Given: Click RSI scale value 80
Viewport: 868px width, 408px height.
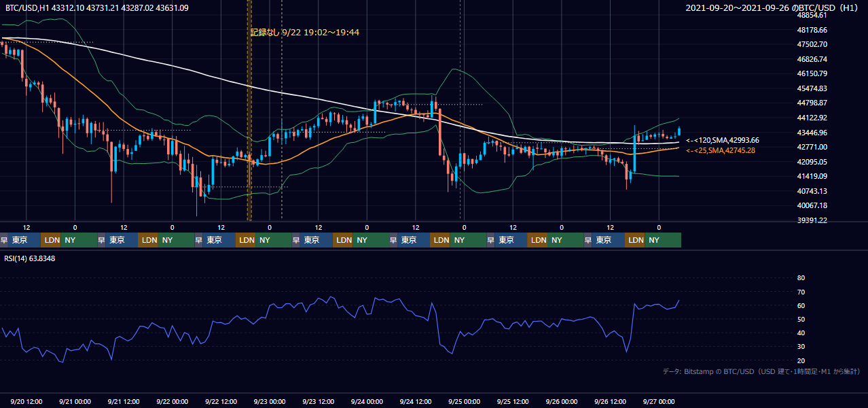Looking at the screenshot, I should point(801,278).
